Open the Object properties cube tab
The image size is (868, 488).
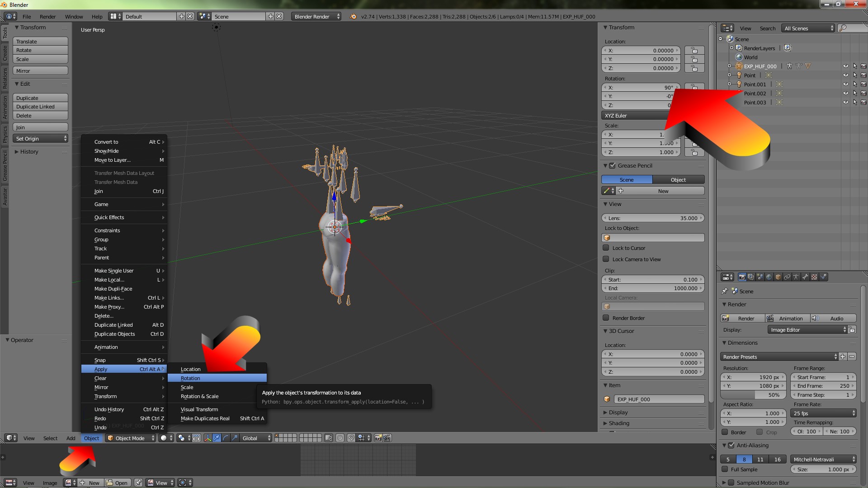coord(778,277)
